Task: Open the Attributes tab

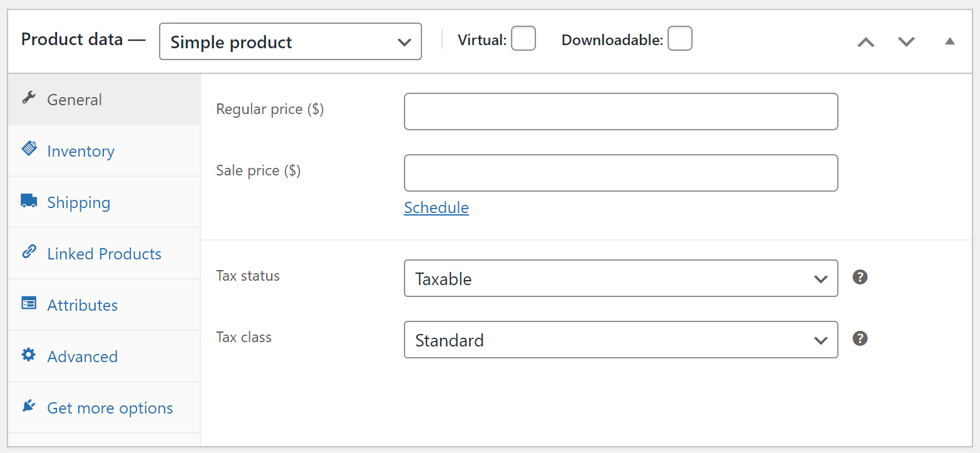Action: [82, 305]
